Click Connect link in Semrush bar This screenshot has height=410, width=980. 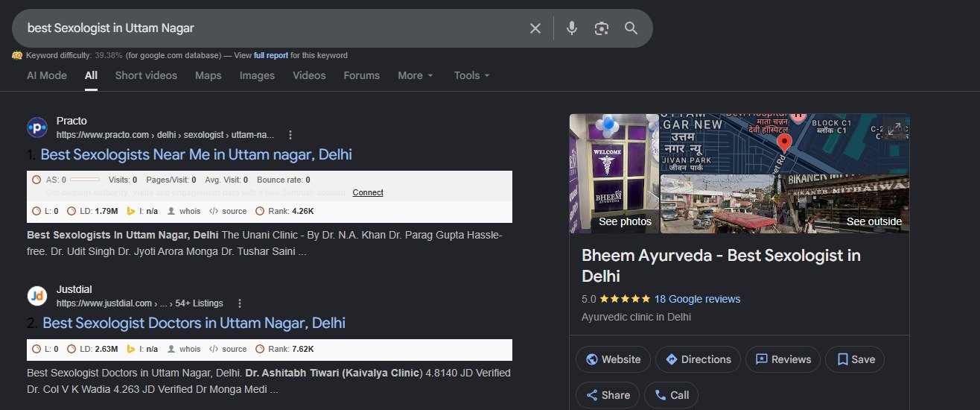pos(368,192)
